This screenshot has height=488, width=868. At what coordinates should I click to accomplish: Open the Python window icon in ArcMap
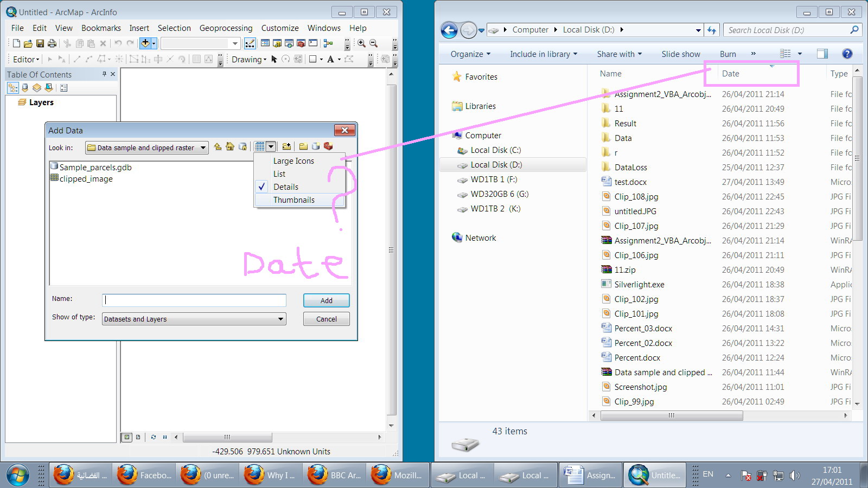tap(313, 43)
